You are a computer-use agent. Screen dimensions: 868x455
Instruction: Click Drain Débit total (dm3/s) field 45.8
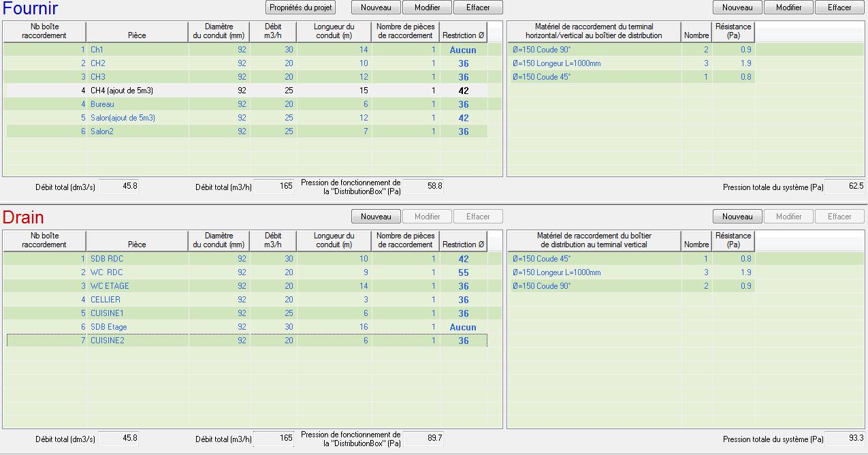click(118, 439)
